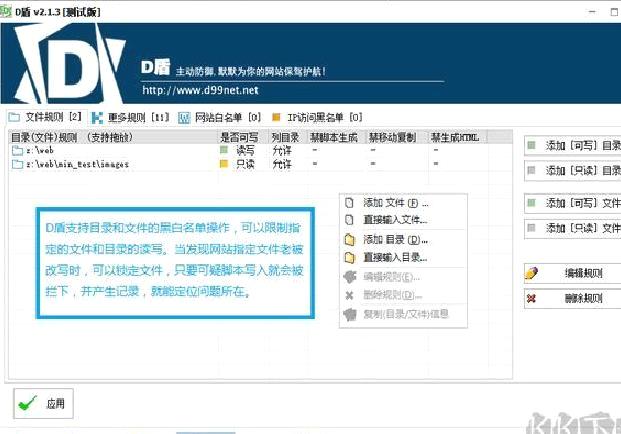This screenshot has width=621, height=434.
Task: Click 添加 [只读] 文件 button
Action: point(572,228)
